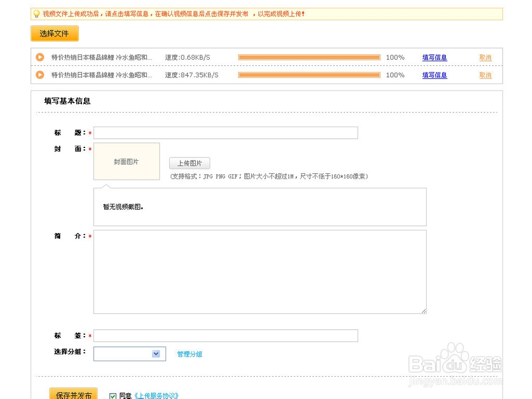
Task: Click the lightbulb icon in the notice bar
Action: point(36,14)
